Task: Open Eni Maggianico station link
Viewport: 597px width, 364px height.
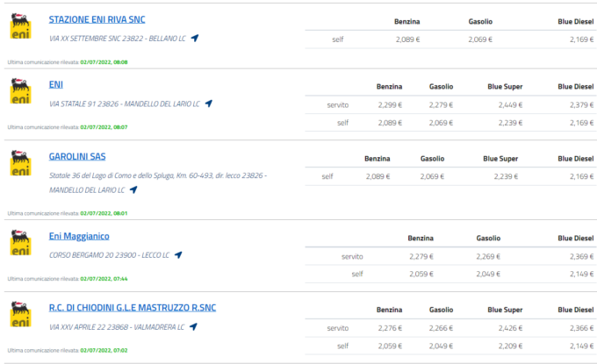Action: coord(79,236)
